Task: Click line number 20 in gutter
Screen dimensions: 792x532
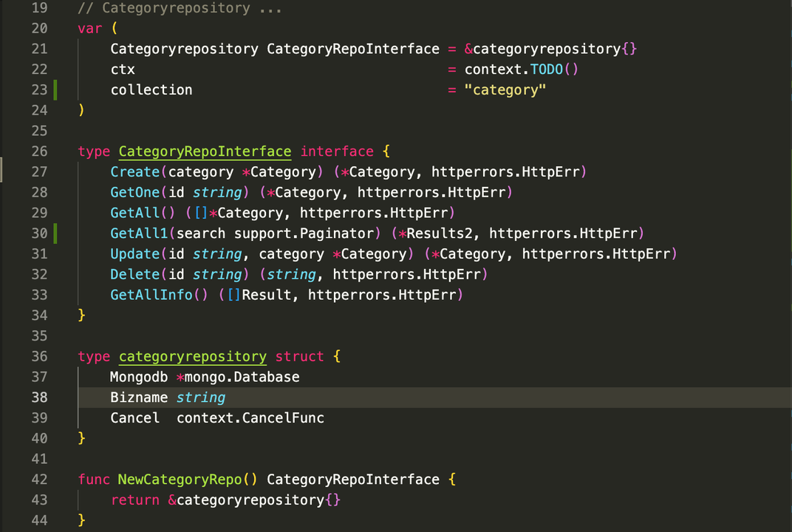Action: 39,28
